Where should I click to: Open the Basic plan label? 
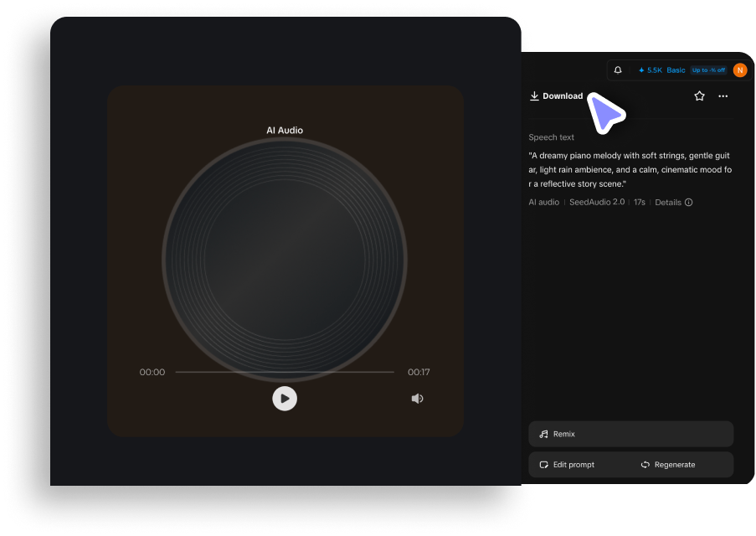(676, 70)
